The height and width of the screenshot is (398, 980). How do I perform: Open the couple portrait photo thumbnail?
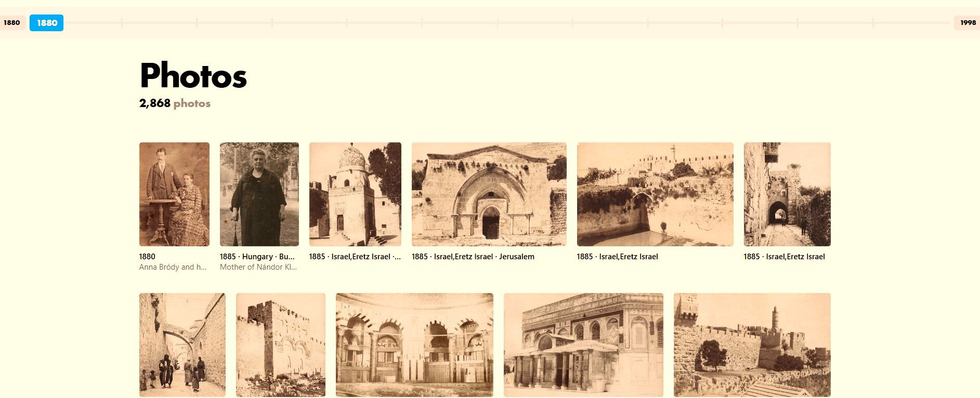[x=174, y=194]
